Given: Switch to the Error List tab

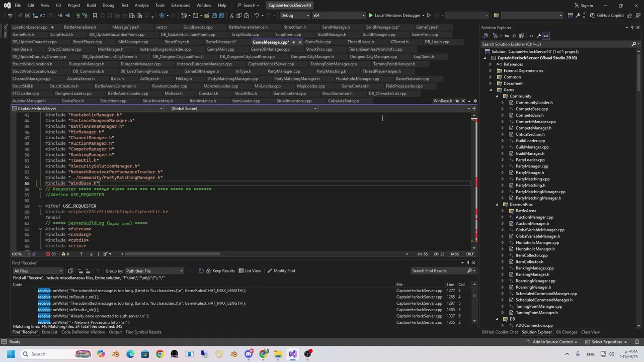Looking at the screenshot, I should click(49, 332).
